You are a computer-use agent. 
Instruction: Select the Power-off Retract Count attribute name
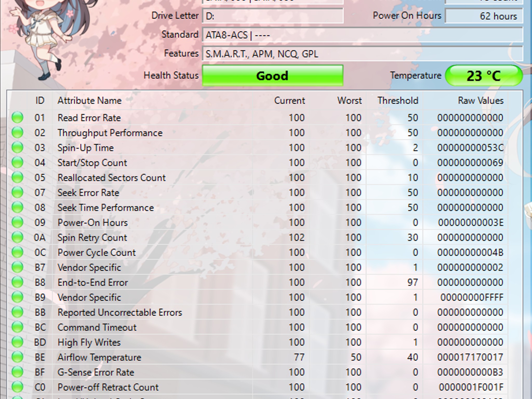[x=108, y=387]
